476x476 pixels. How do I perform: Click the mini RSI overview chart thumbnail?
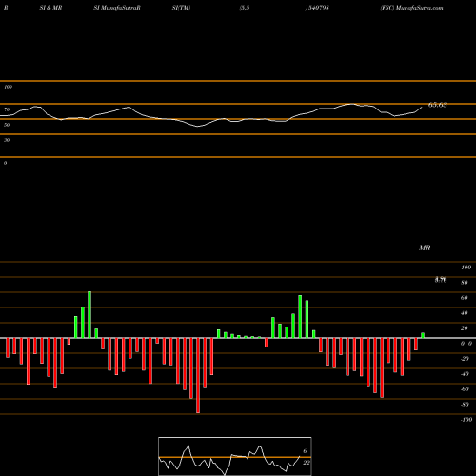coord(235,456)
